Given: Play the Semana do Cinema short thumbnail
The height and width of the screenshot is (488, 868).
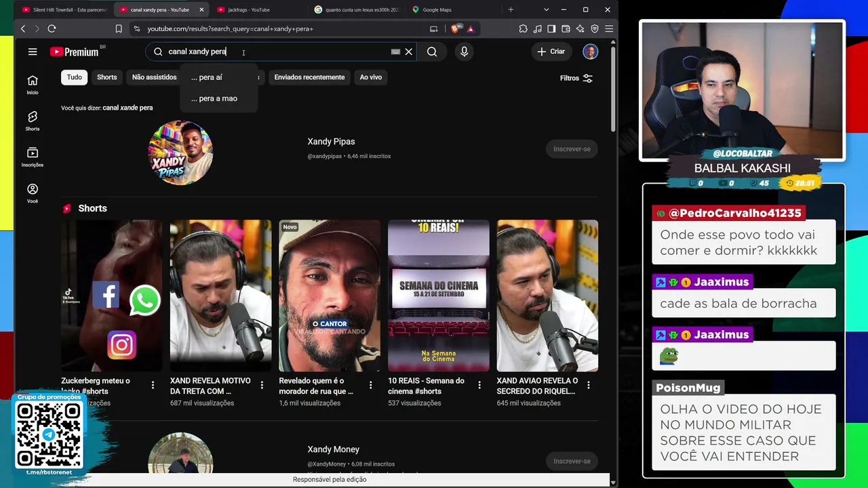Looking at the screenshot, I should (439, 296).
